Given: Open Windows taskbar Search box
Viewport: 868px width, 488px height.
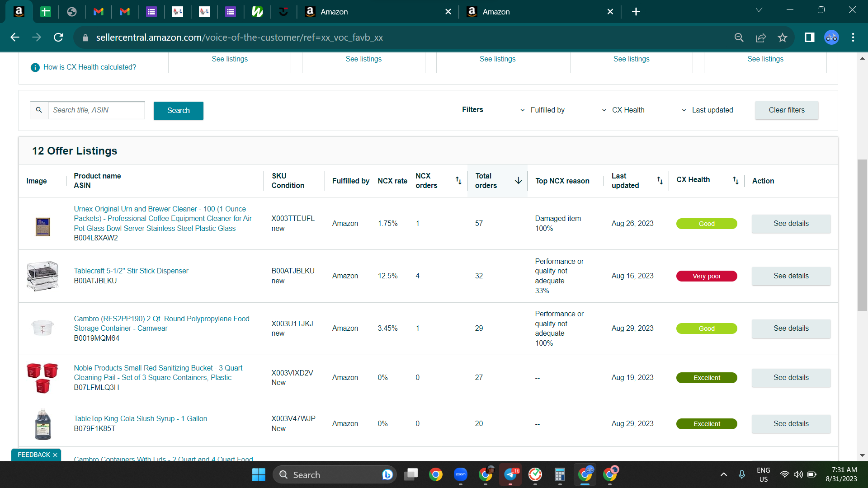Looking at the screenshot, I should (x=335, y=475).
